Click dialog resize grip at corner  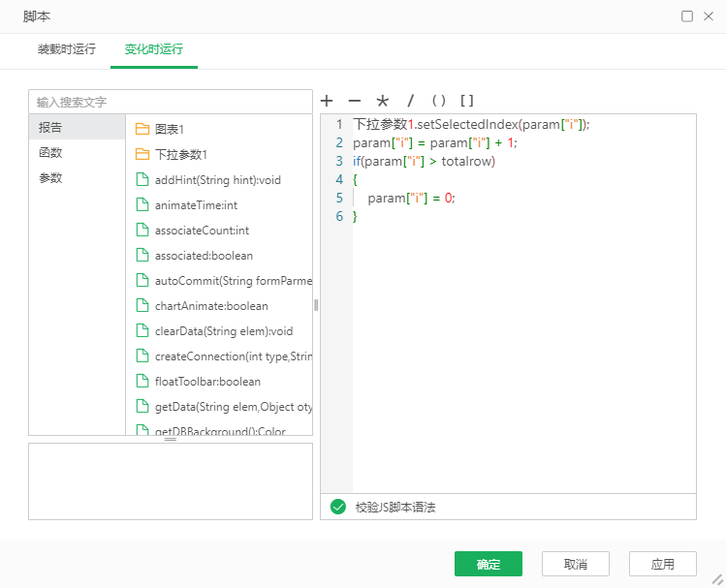[x=717, y=579]
